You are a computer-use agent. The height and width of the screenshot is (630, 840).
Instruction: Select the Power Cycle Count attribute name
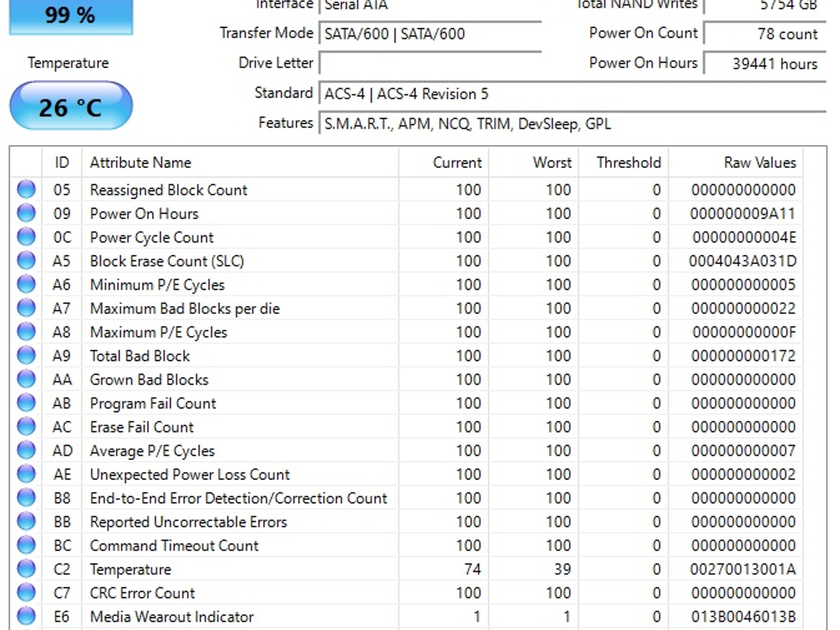(x=152, y=237)
